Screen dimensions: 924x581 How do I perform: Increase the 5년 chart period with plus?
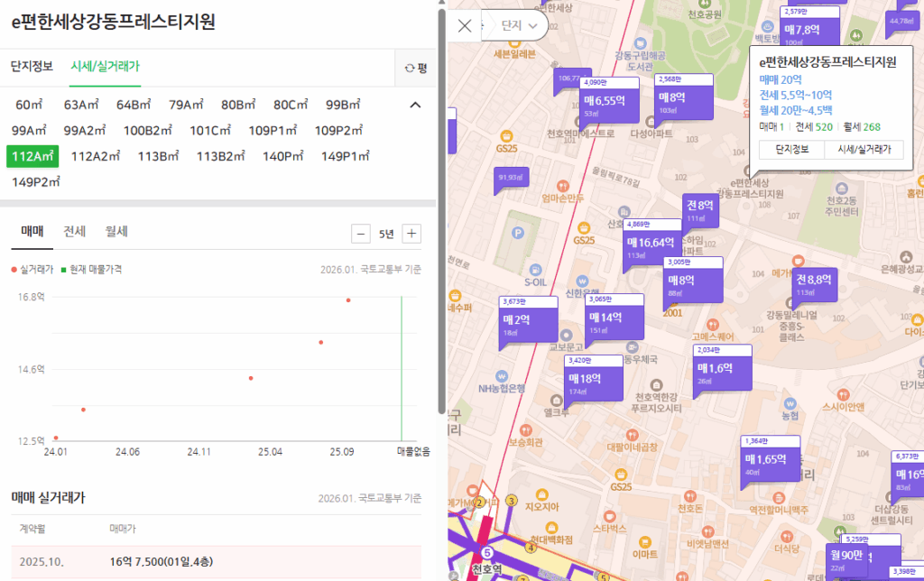click(411, 234)
